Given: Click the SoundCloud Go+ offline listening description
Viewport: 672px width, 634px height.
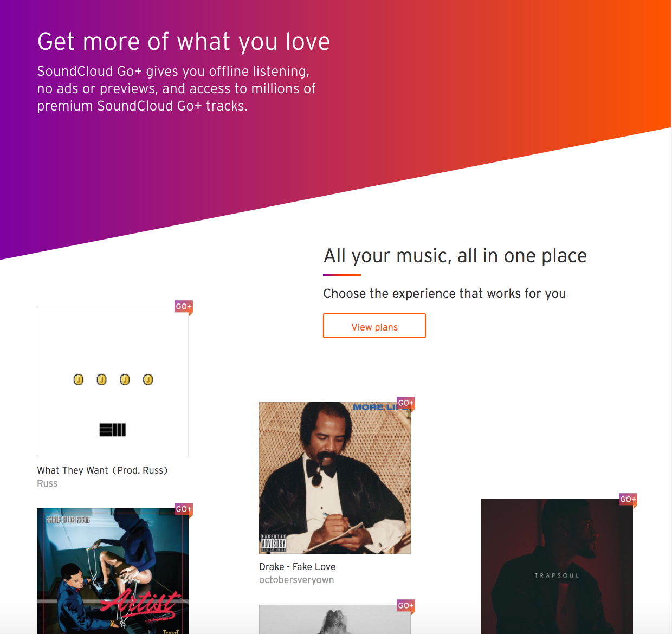Looking at the screenshot, I should pos(176,88).
